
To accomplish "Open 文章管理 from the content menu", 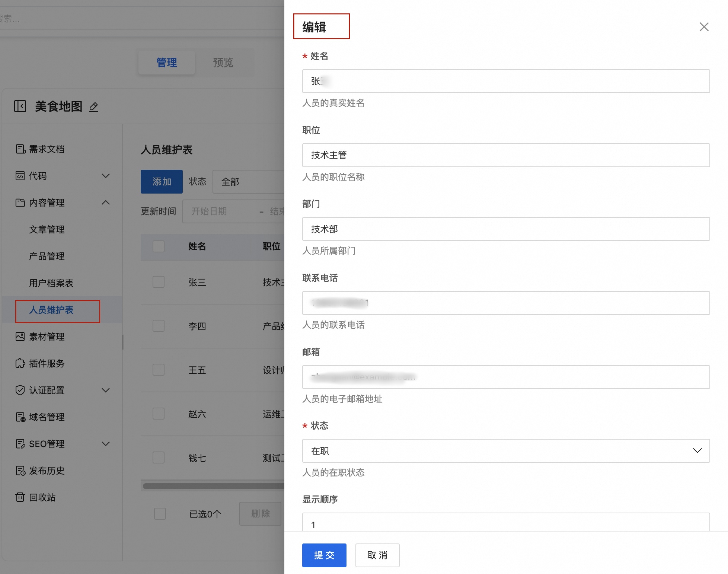I will click(47, 229).
